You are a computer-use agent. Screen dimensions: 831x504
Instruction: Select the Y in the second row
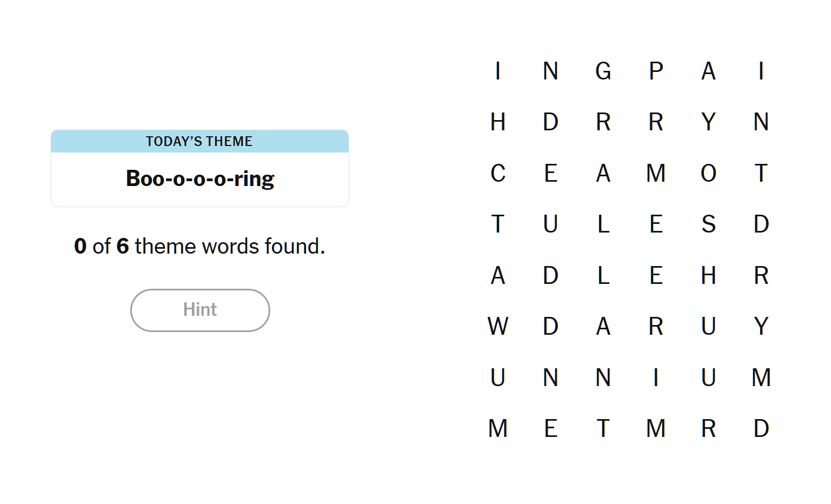(708, 122)
